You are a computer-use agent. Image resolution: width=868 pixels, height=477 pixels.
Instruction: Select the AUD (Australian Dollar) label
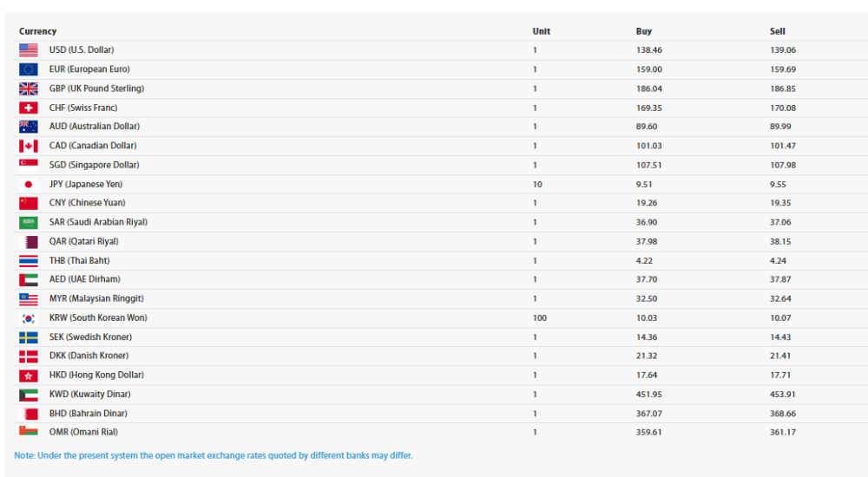click(x=94, y=126)
